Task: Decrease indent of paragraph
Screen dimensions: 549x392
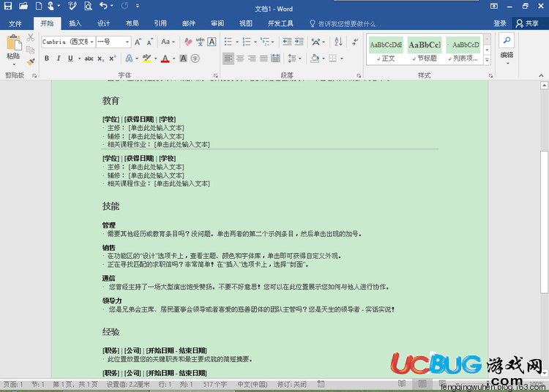Action: 287,42
